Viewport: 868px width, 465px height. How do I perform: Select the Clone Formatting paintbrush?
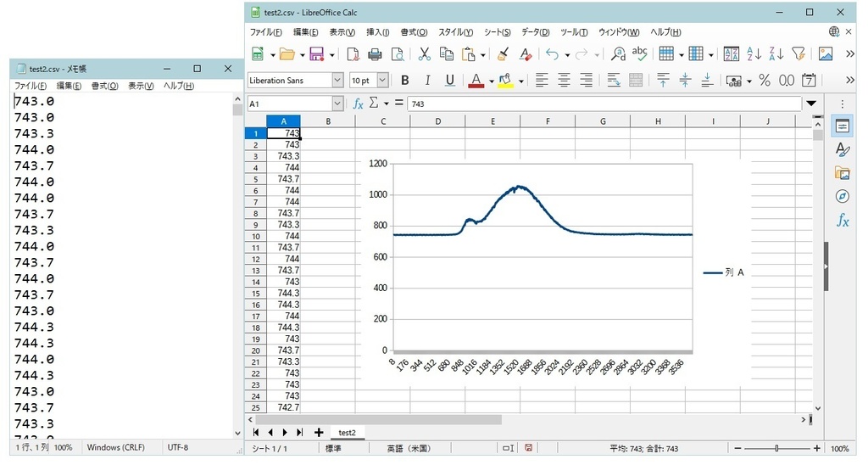(503, 53)
